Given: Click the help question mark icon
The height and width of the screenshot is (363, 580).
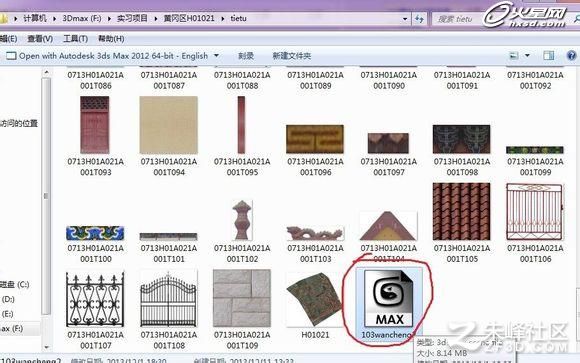Looking at the screenshot, I should (x=571, y=56).
